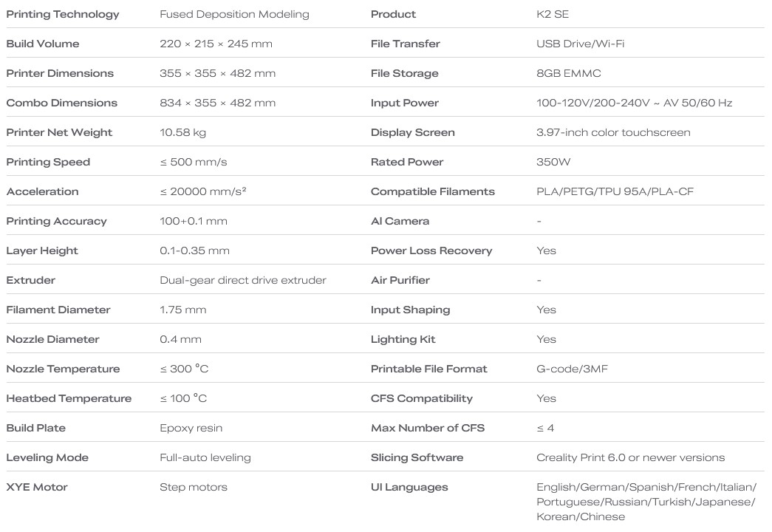Click the "Printing Technology" label

[x=63, y=14]
